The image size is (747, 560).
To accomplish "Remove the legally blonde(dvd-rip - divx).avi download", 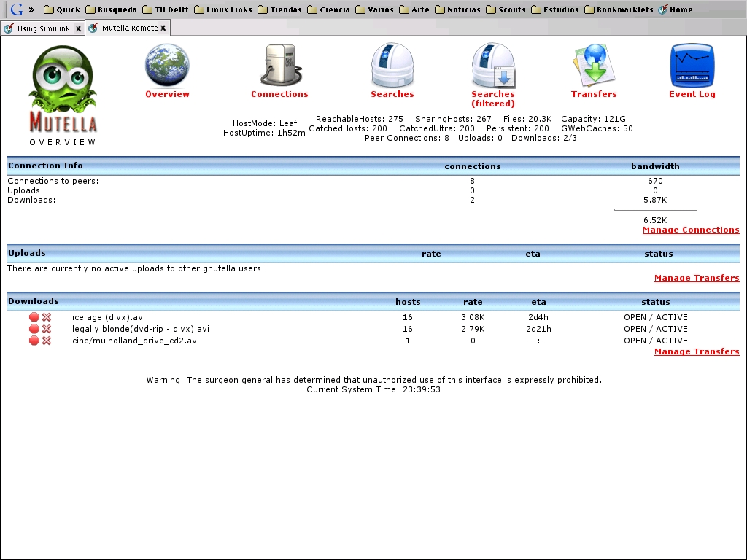I will pyautogui.click(x=47, y=329).
